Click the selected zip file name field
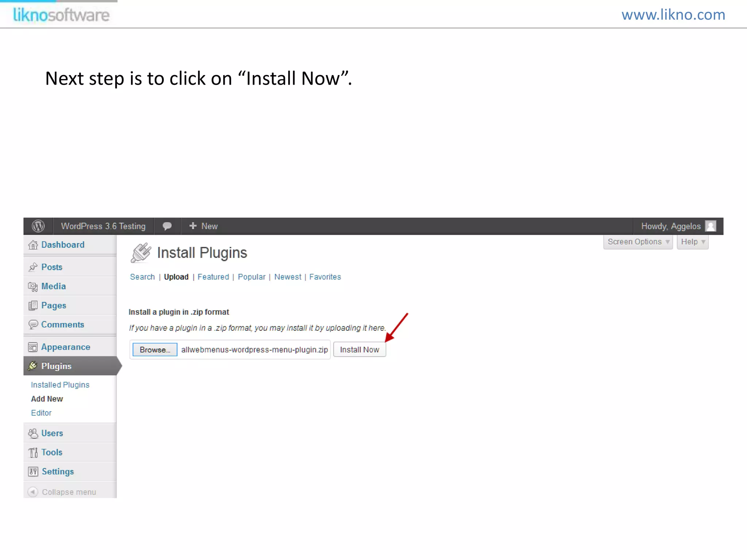Screen dimensions: 747x560 point(254,350)
